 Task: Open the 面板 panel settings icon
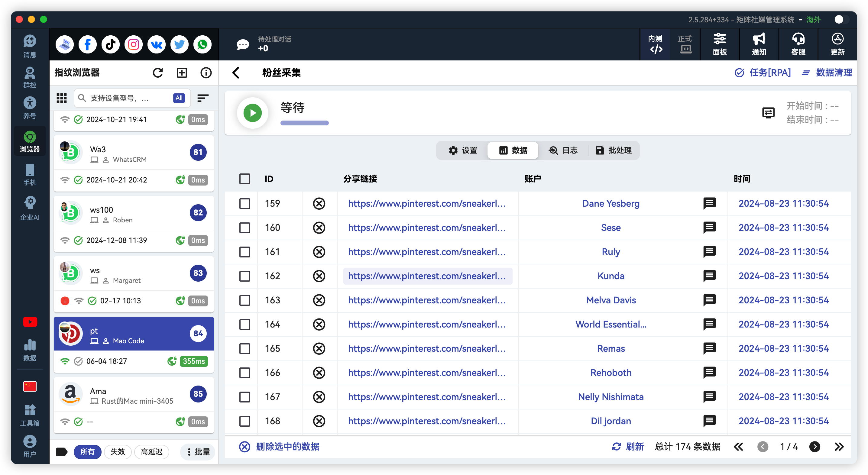(x=720, y=44)
